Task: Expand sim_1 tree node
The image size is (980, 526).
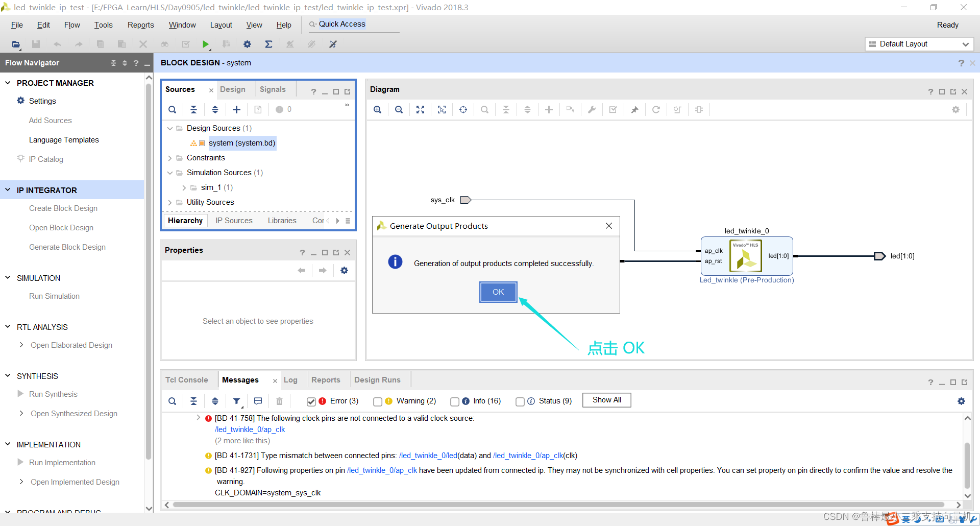Action: (x=184, y=187)
